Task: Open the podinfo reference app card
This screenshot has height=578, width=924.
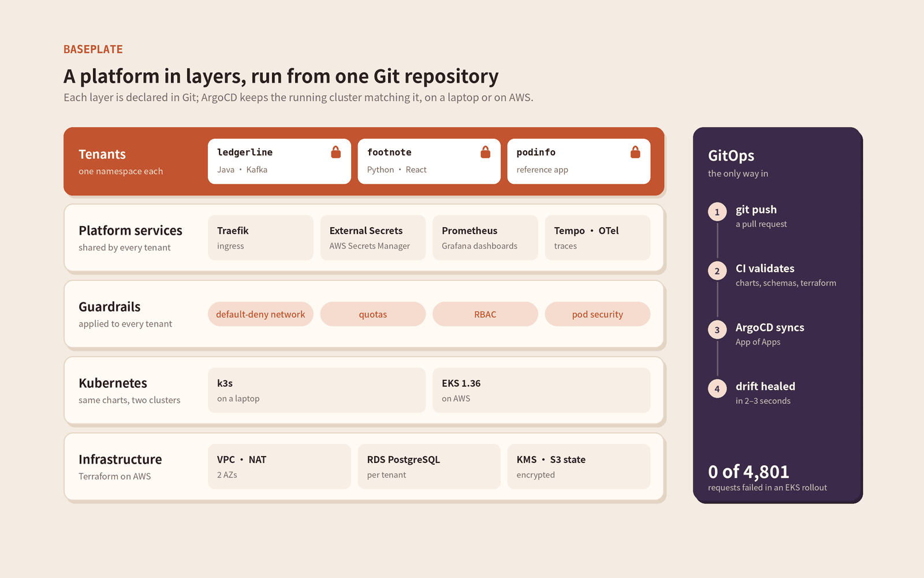Action: (579, 161)
